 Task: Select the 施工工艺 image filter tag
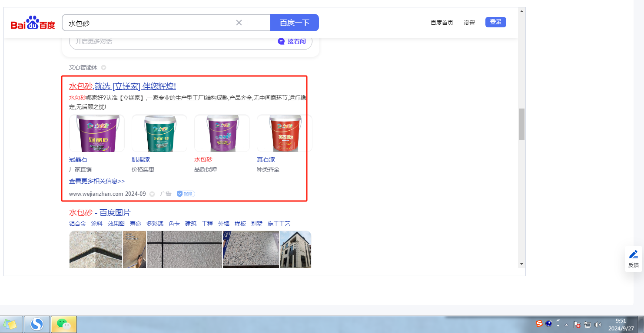[279, 224]
